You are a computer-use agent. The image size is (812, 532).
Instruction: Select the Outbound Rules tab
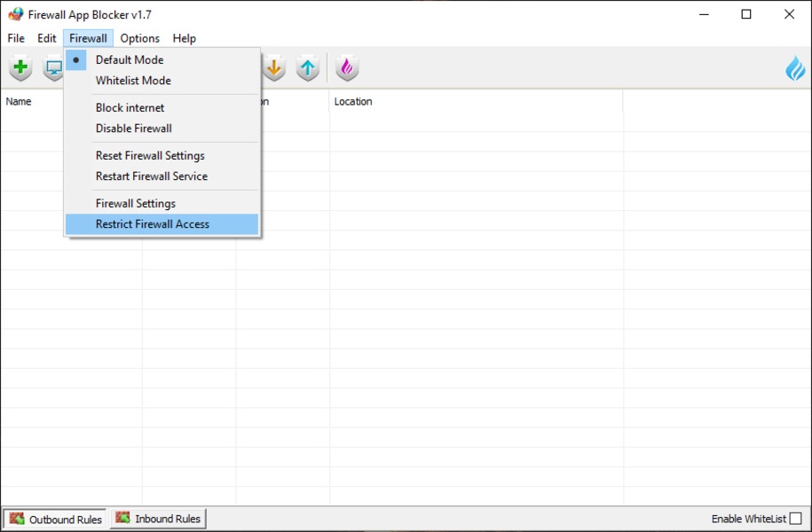pyautogui.click(x=55, y=519)
